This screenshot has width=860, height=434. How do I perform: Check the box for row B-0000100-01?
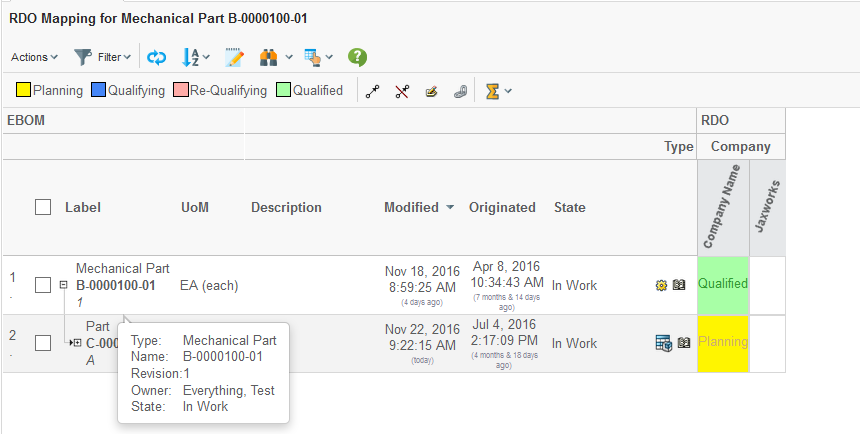point(43,285)
